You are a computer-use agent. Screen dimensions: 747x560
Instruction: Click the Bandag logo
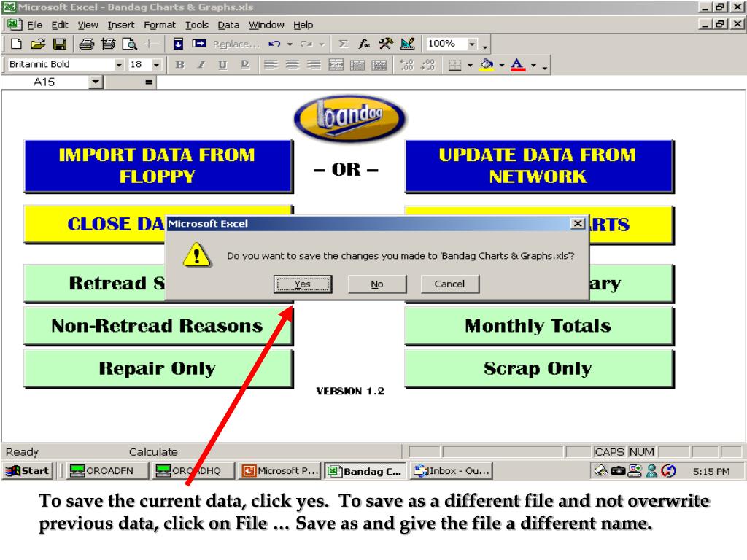coord(349,117)
